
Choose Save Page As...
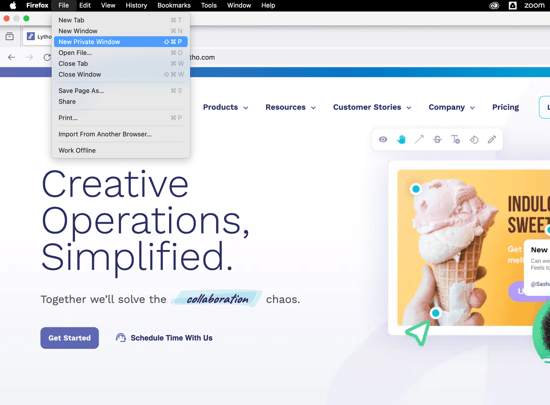pos(121,90)
